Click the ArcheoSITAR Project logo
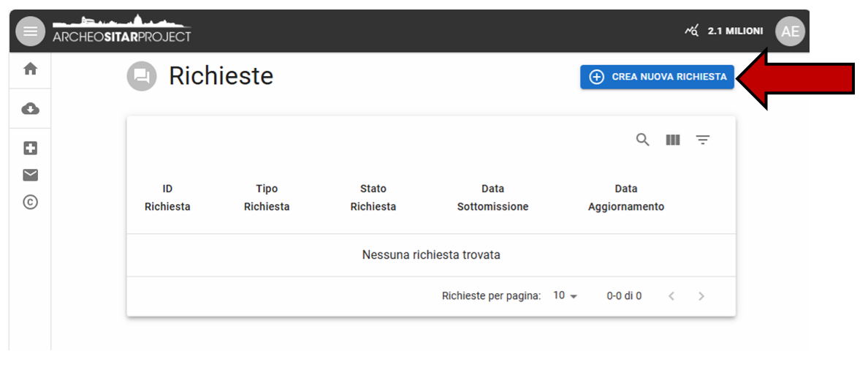This screenshot has height=370, width=868. (x=121, y=31)
